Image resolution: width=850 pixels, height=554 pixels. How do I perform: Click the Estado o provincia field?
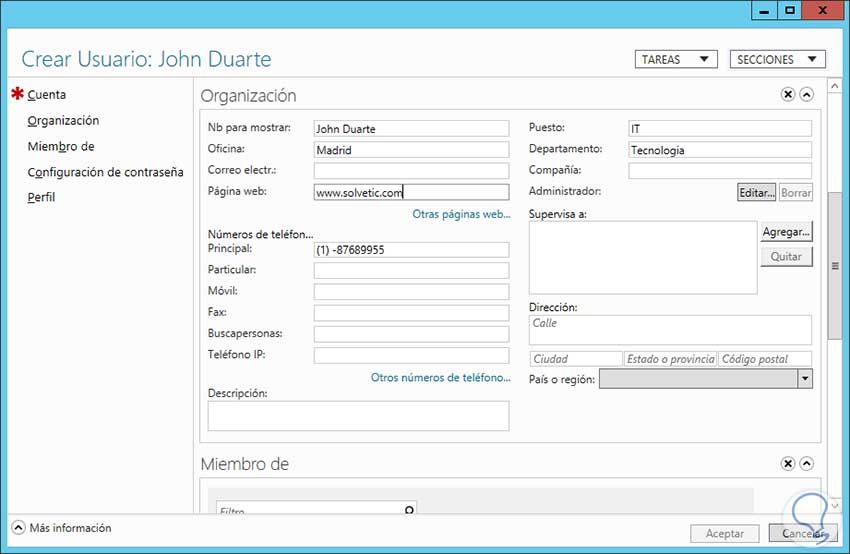tap(670, 359)
